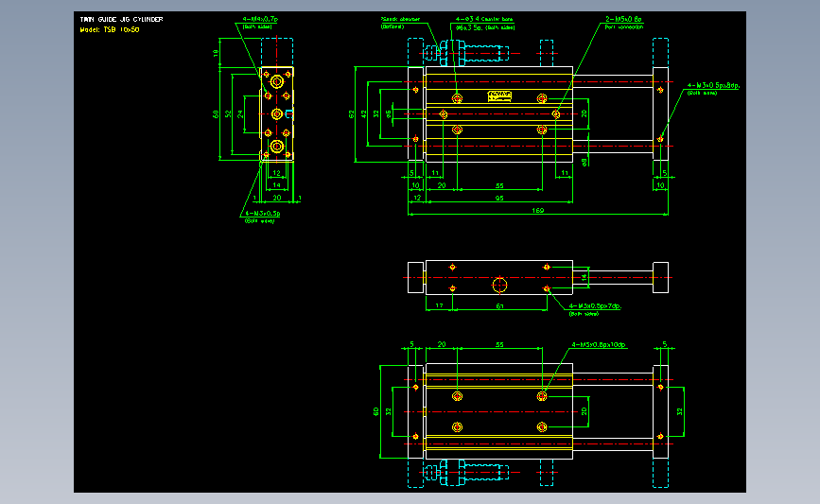Select the '18' dimension above end view
The image size is (820, 504).
pyautogui.click(x=216, y=53)
